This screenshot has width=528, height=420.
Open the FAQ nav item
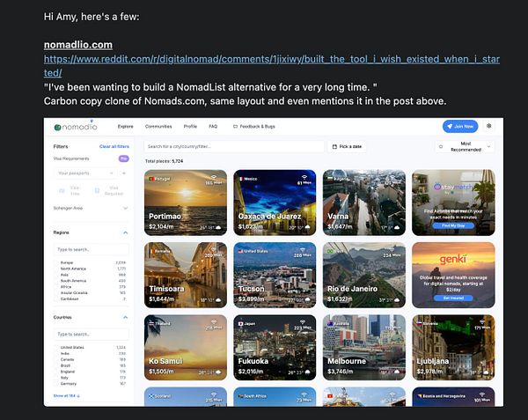coord(213,126)
